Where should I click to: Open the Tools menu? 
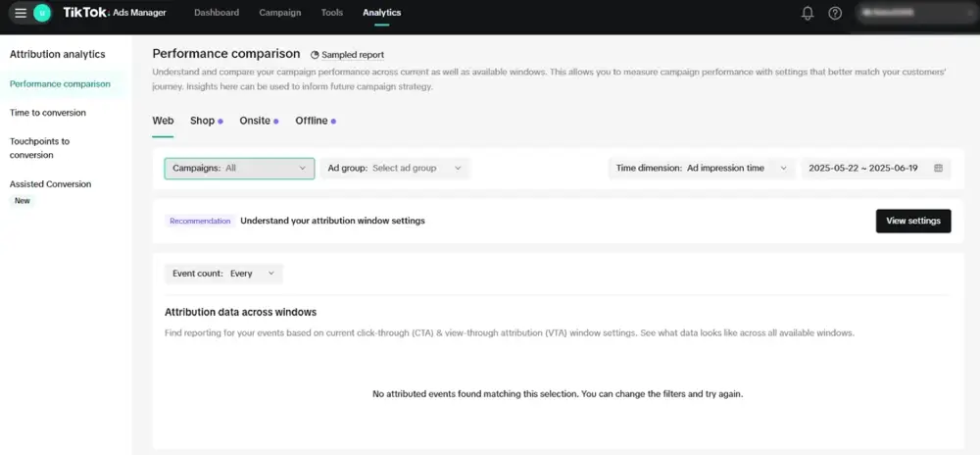[x=332, y=13]
